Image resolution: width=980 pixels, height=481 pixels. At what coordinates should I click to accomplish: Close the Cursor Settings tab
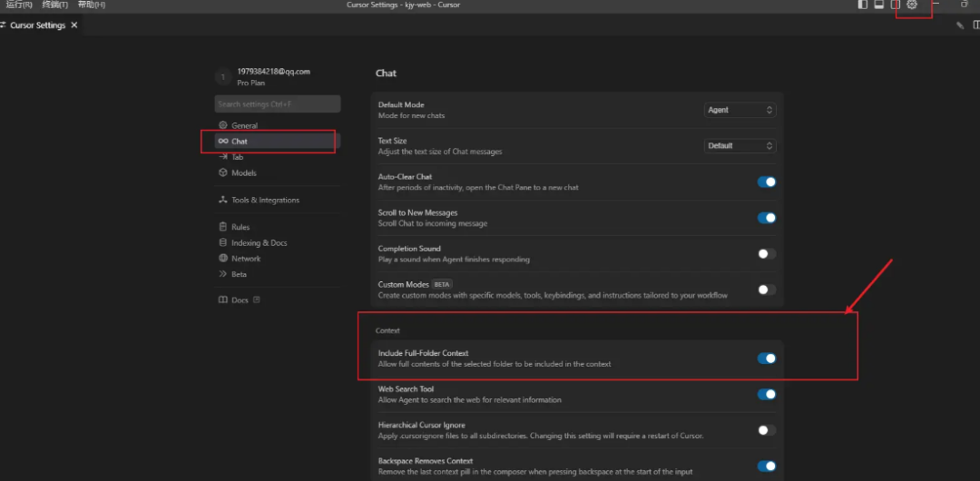(74, 25)
